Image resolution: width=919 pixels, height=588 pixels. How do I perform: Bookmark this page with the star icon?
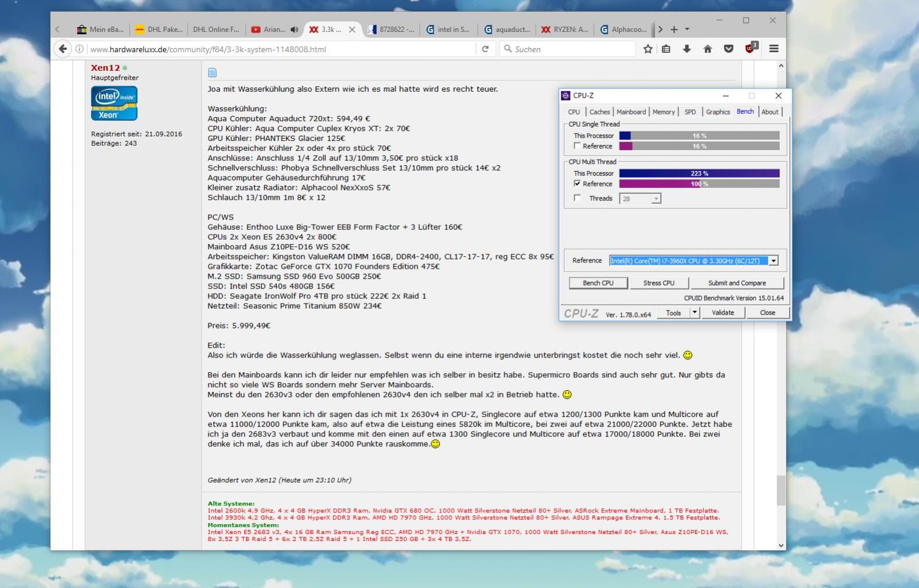(x=648, y=49)
